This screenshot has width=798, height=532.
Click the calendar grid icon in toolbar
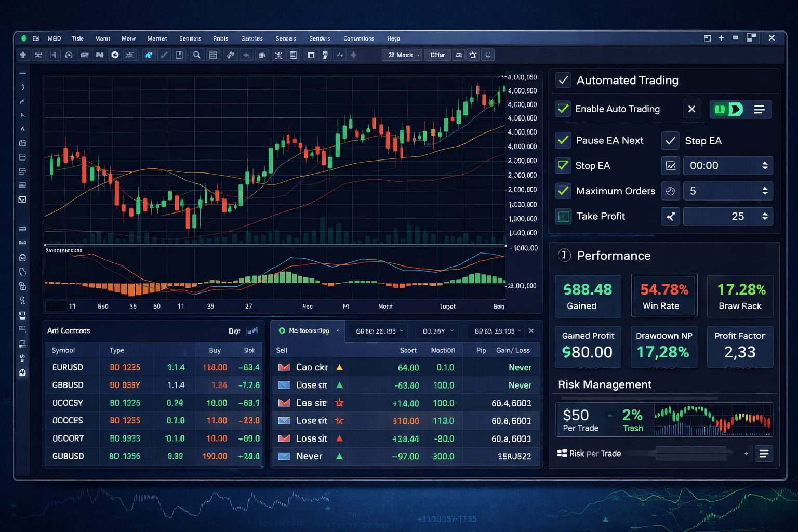213,55
